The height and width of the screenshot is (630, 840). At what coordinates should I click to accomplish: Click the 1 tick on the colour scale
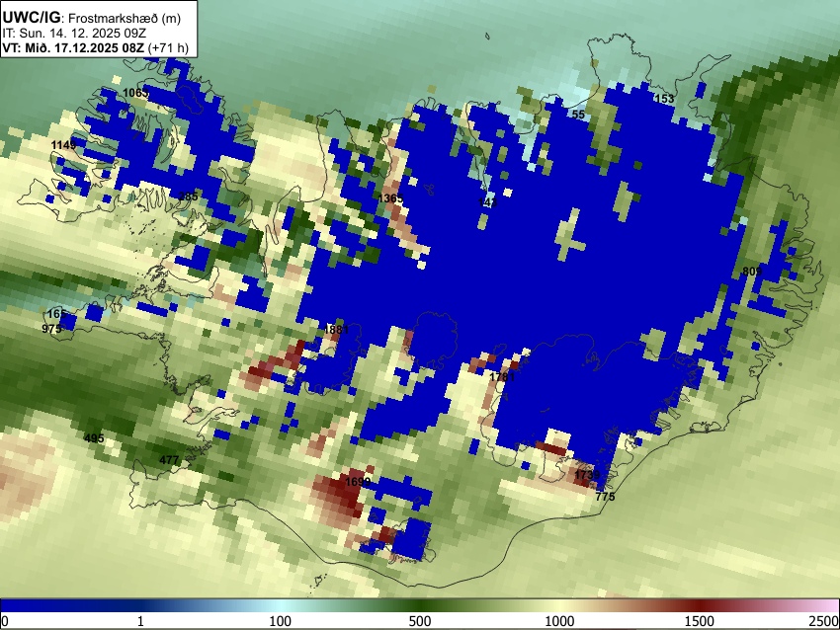[x=140, y=621]
